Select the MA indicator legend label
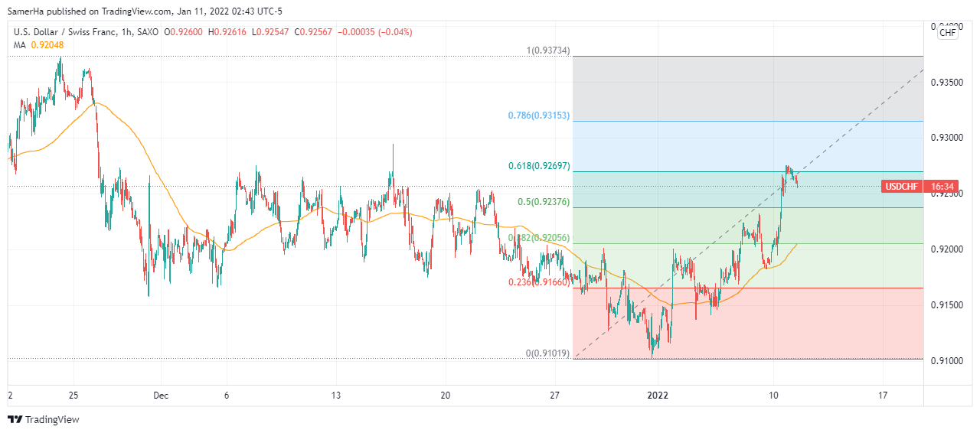980x433 pixels. click(19, 45)
